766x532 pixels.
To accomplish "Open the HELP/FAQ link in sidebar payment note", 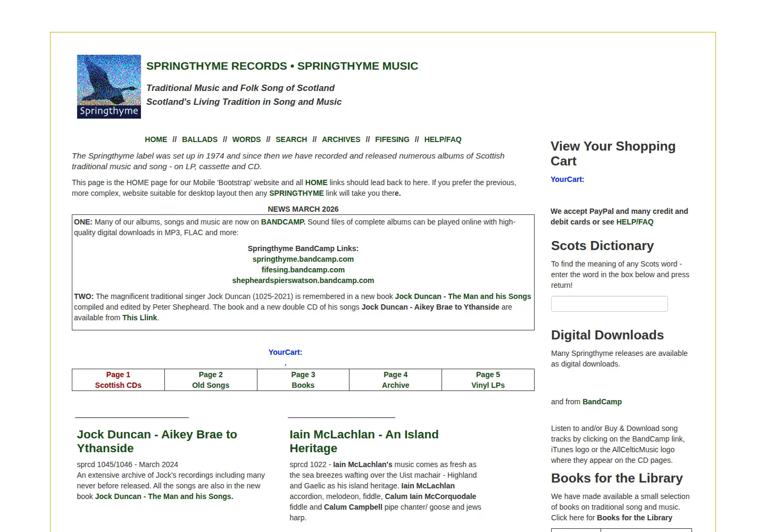I will 635,222.
